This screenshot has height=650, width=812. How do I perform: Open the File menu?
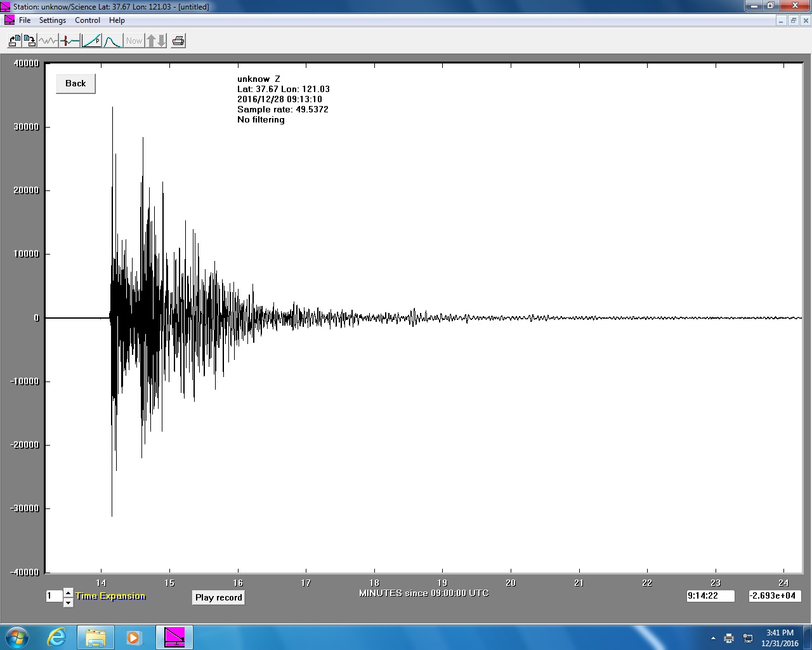click(x=25, y=20)
